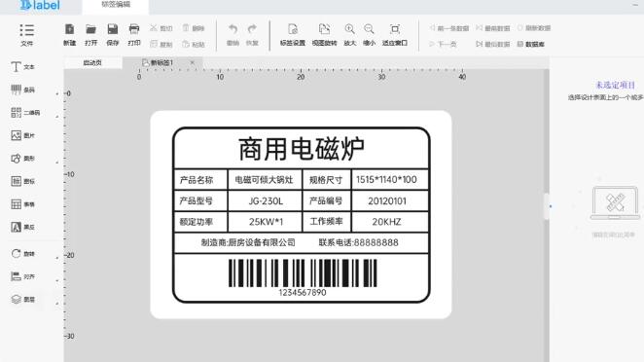This screenshot has height=362, width=644.
Task: Select the inverse black-white tool in sidebar
Action: [23, 227]
